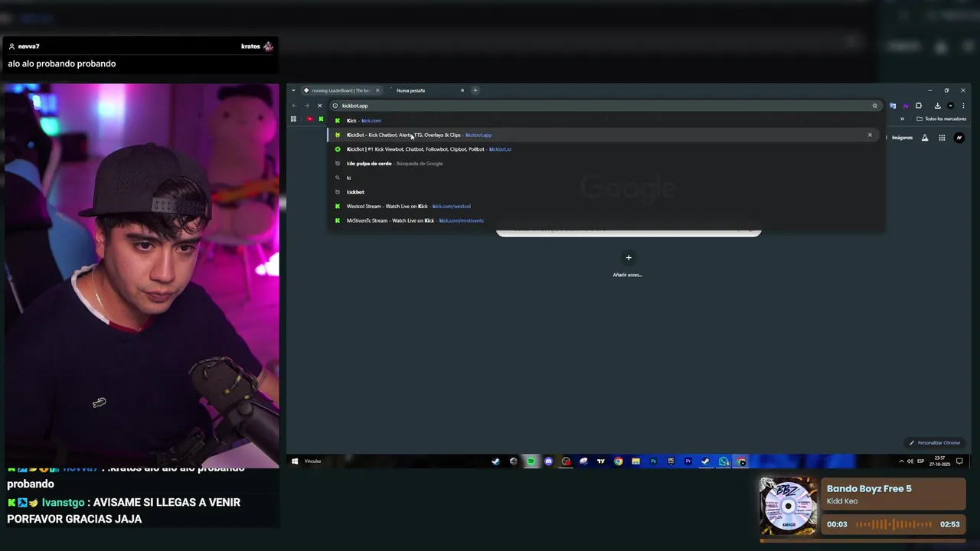Seek in the Bando Boyz Free 5 waveform

pyautogui.click(x=894, y=524)
